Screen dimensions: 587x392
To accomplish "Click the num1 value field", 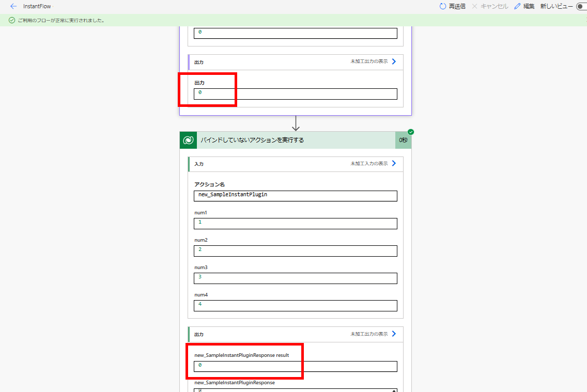I will [x=296, y=224].
